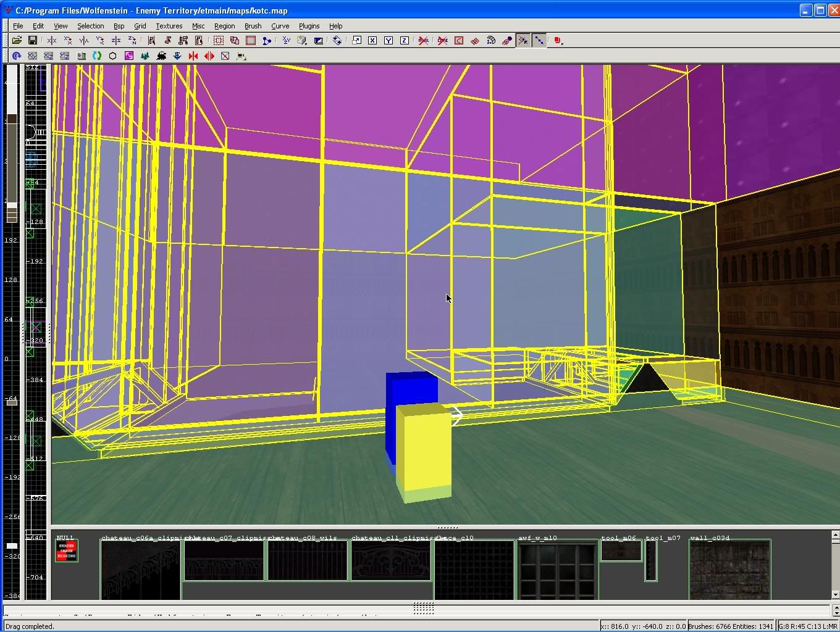Select the chateau_c08_wils texture thumbnail
Screen dimensions: 840x632
[x=307, y=560]
